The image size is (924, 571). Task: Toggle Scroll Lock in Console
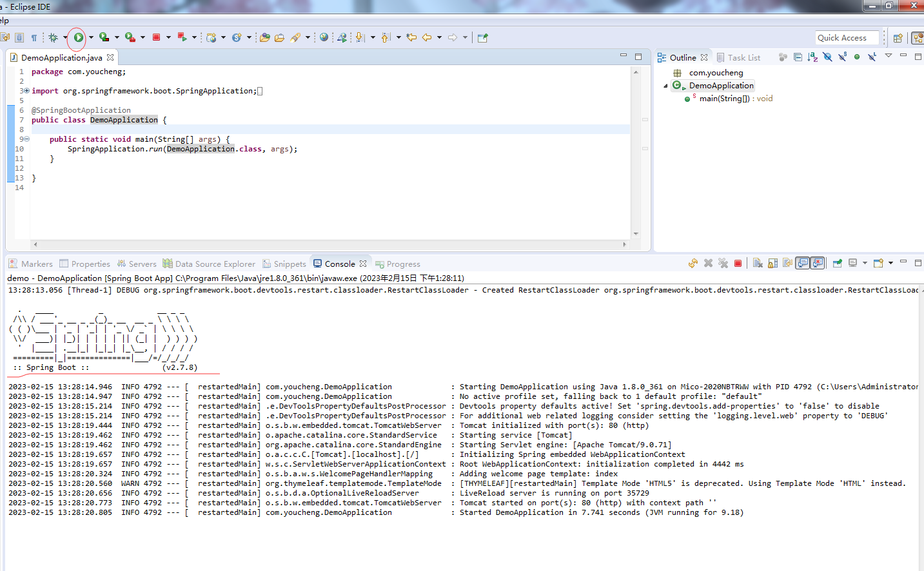[x=772, y=263]
